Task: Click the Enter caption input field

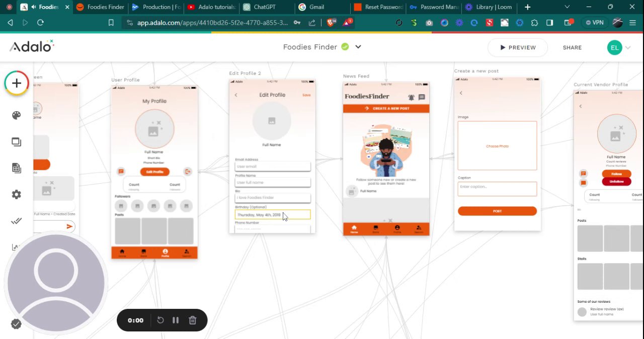Action: pyautogui.click(x=497, y=189)
